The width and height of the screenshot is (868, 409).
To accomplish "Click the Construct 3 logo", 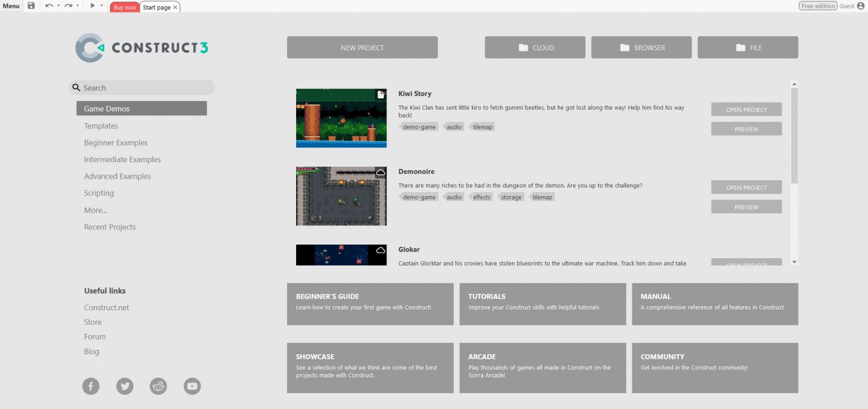I will tap(142, 48).
